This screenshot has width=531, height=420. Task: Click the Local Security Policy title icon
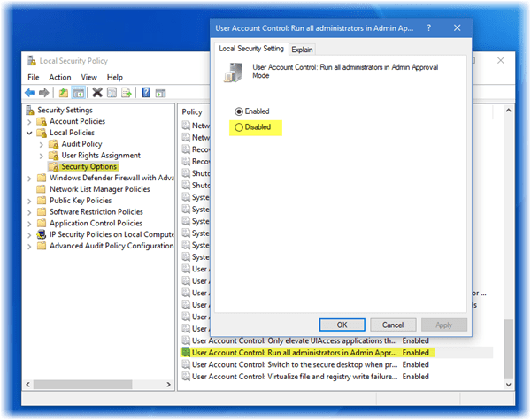32,61
